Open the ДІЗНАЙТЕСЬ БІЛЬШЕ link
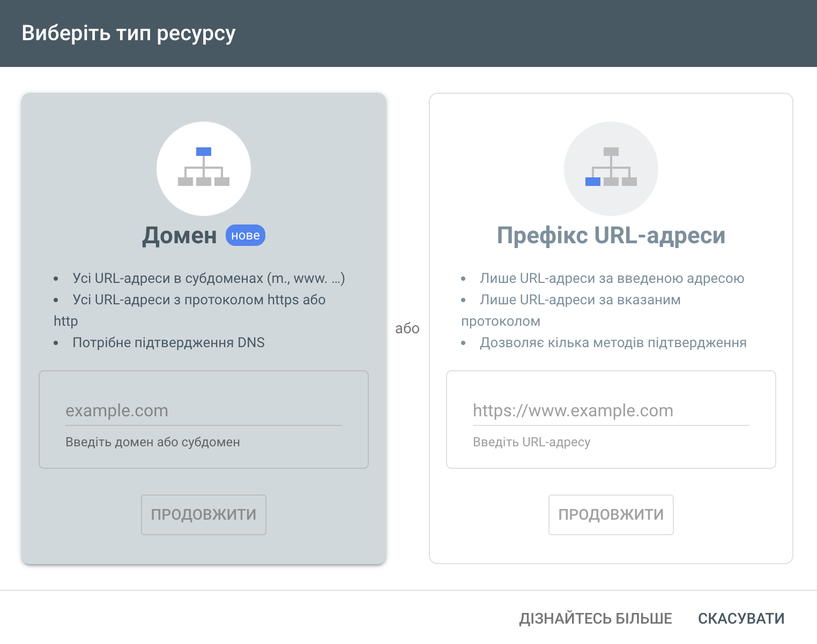The height and width of the screenshot is (644, 817). [595, 619]
